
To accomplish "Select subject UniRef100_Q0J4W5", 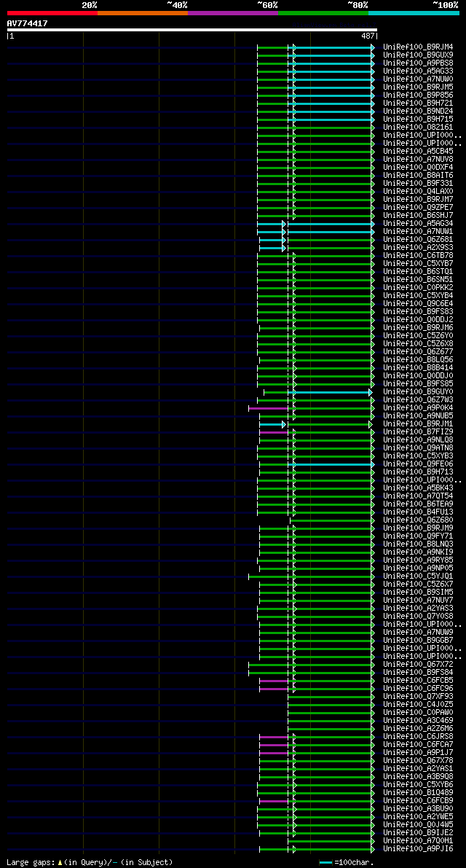I will 418,826.
